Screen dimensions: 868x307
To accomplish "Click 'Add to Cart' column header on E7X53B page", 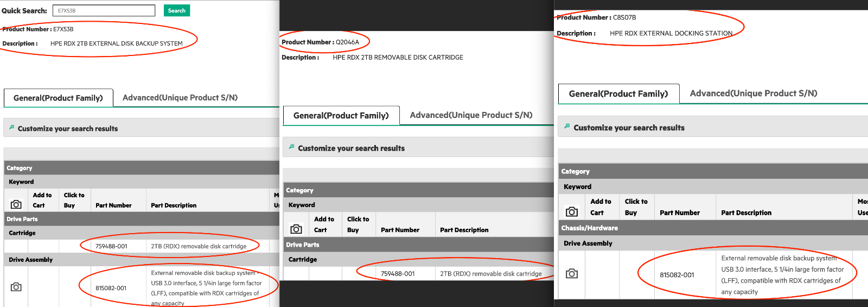I will coord(42,200).
